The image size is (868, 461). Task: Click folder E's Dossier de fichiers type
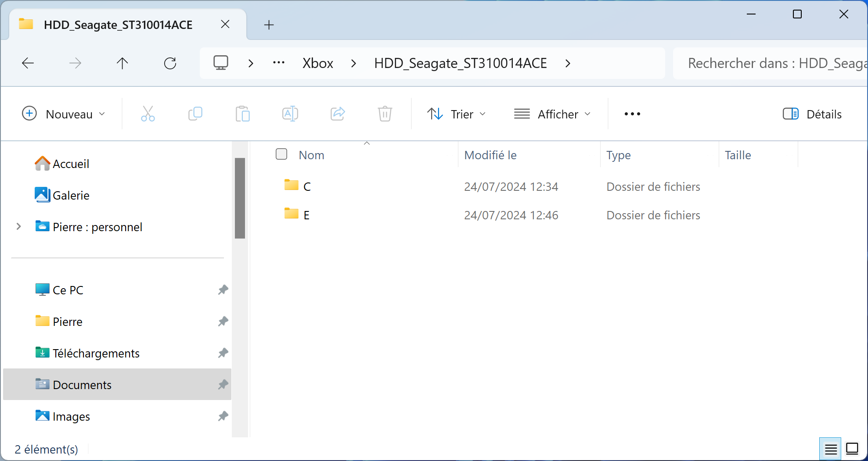[x=653, y=215]
